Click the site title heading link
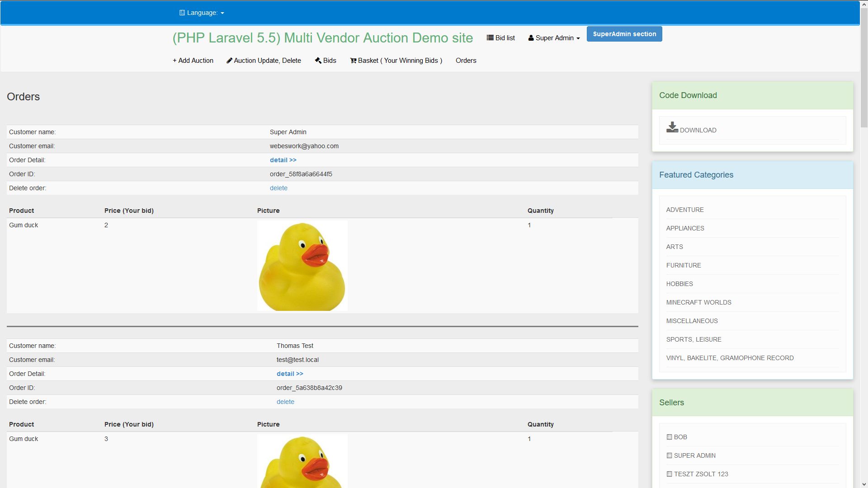Viewport: 868px width, 488px height. click(x=322, y=38)
